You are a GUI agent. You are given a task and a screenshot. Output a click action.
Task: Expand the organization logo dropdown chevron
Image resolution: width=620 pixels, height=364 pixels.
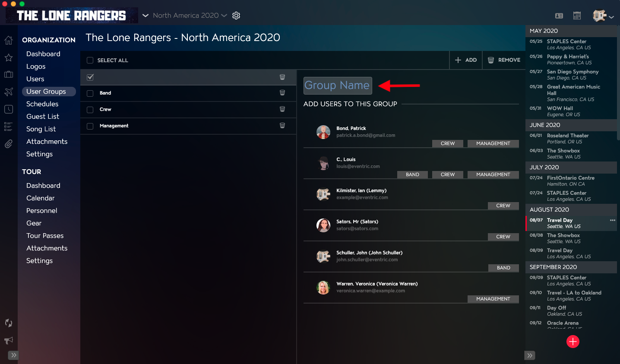(146, 16)
